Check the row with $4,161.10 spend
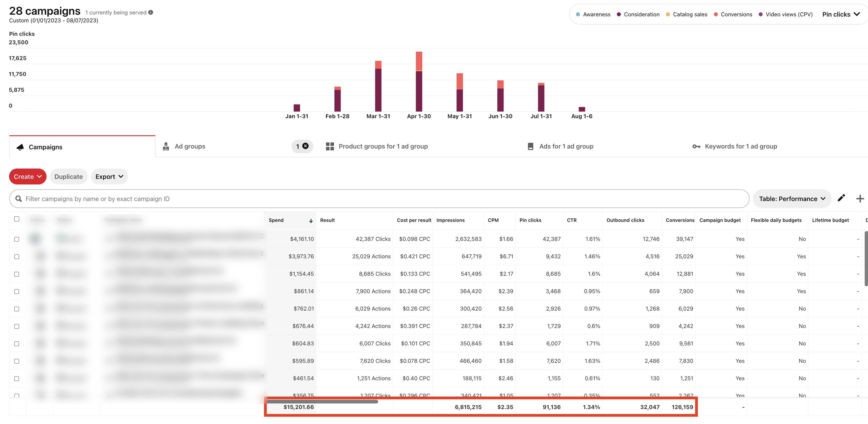The height and width of the screenshot is (424, 868). tap(17, 239)
